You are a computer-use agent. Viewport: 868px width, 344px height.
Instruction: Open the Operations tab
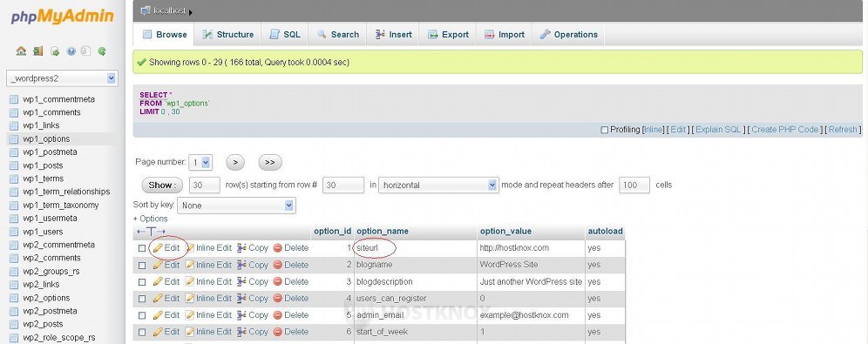(x=568, y=34)
